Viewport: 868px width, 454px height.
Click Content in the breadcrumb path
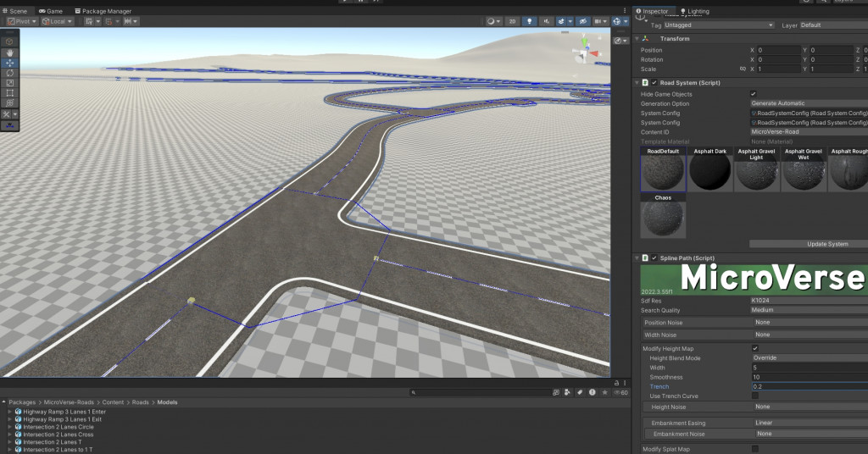pos(113,402)
